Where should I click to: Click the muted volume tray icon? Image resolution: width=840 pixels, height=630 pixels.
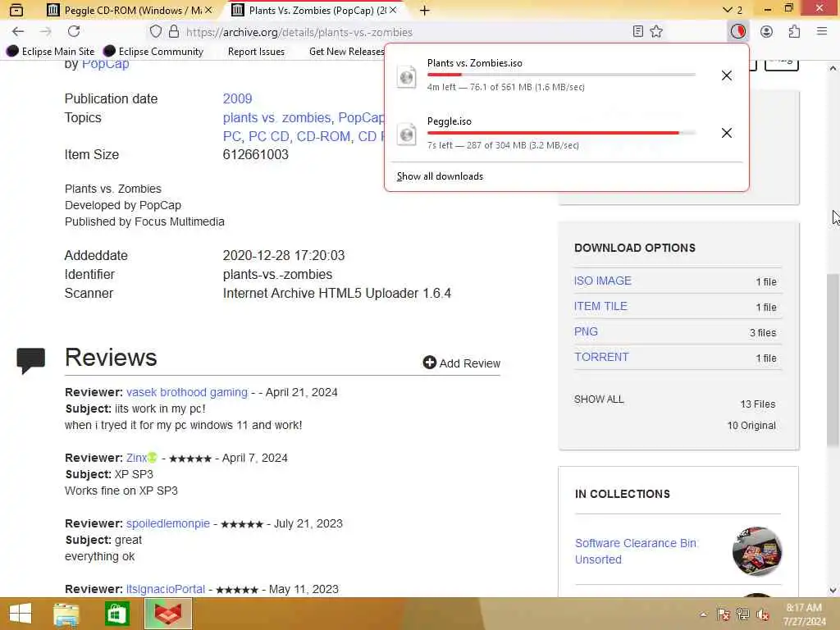pyautogui.click(x=763, y=614)
